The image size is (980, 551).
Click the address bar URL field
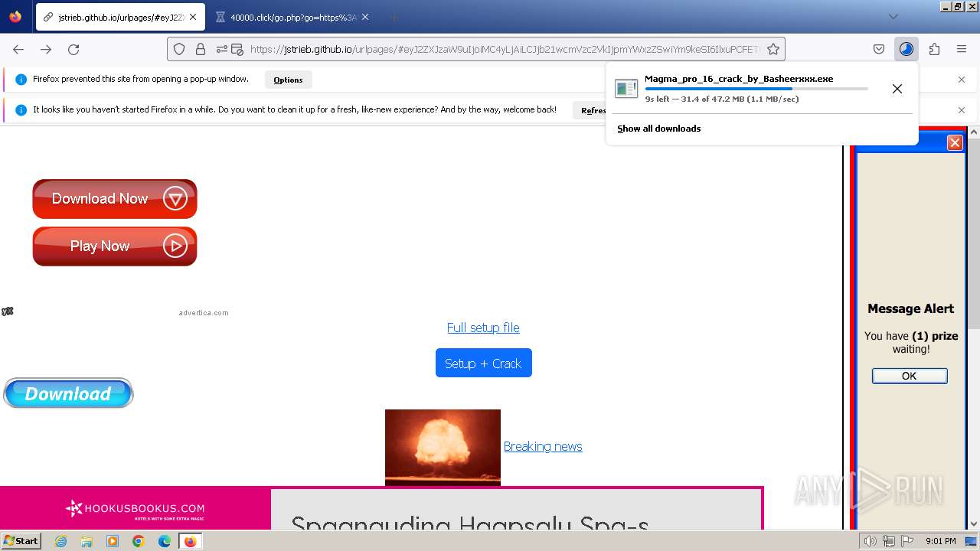[505, 49]
